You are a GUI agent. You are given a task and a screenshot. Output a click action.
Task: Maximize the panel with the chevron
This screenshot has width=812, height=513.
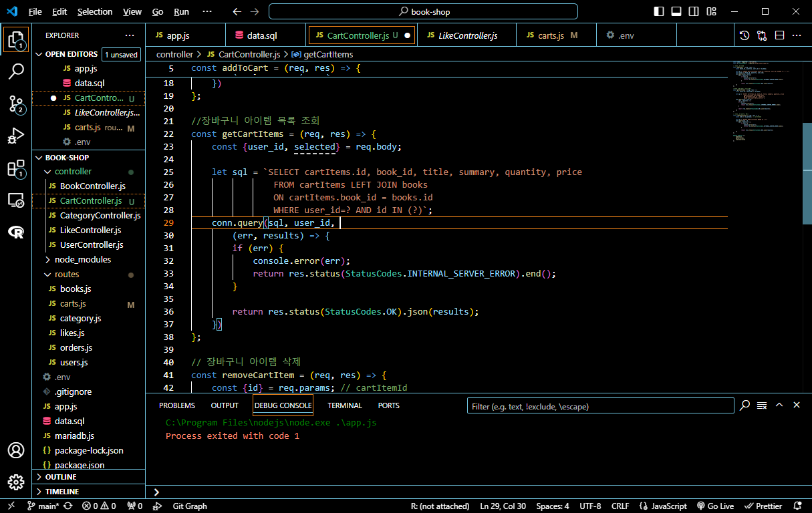pyautogui.click(x=779, y=405)
